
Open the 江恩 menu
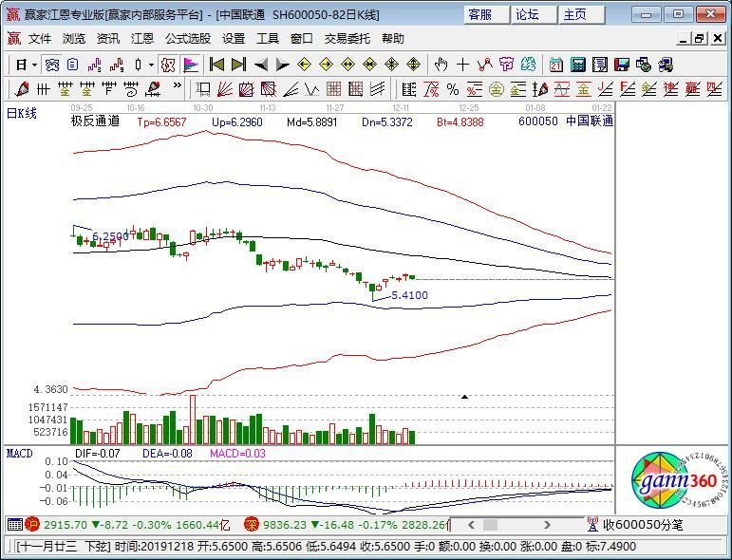coord(141,38)
